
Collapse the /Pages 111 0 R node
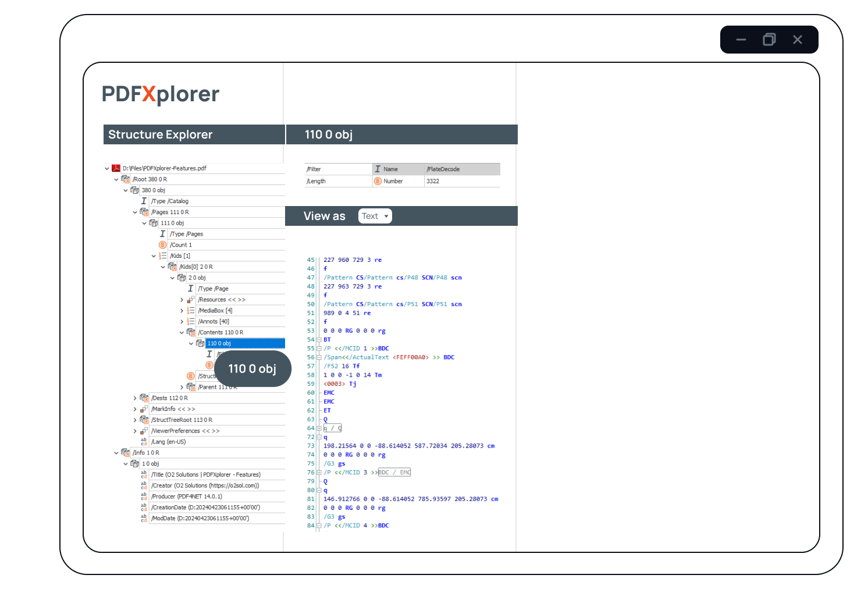click(134, 212)
